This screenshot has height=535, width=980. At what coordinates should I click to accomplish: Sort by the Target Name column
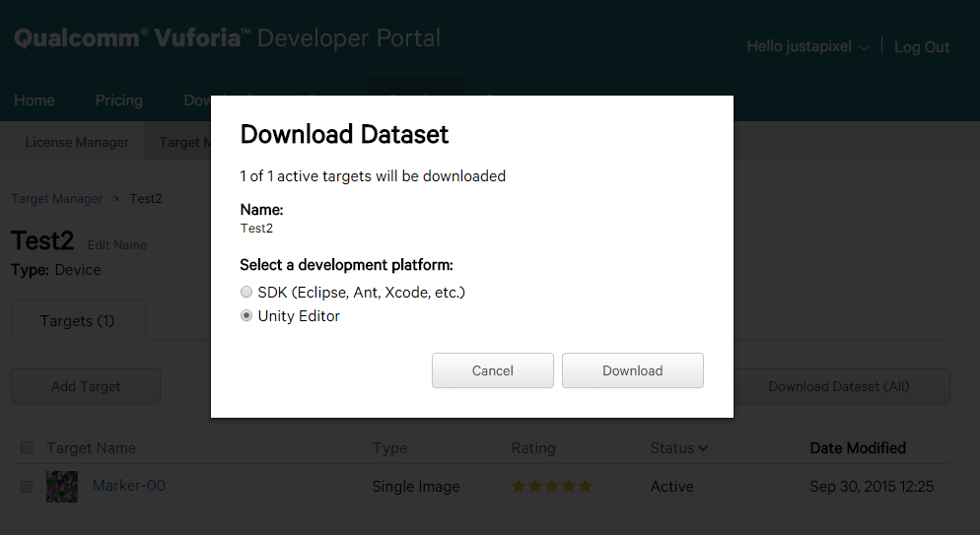click(92, 448)
